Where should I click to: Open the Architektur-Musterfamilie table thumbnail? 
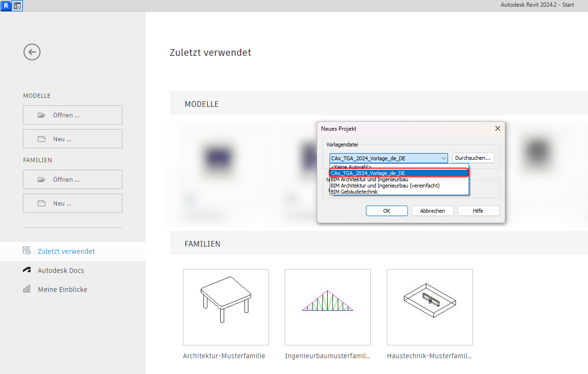(225, 307)
